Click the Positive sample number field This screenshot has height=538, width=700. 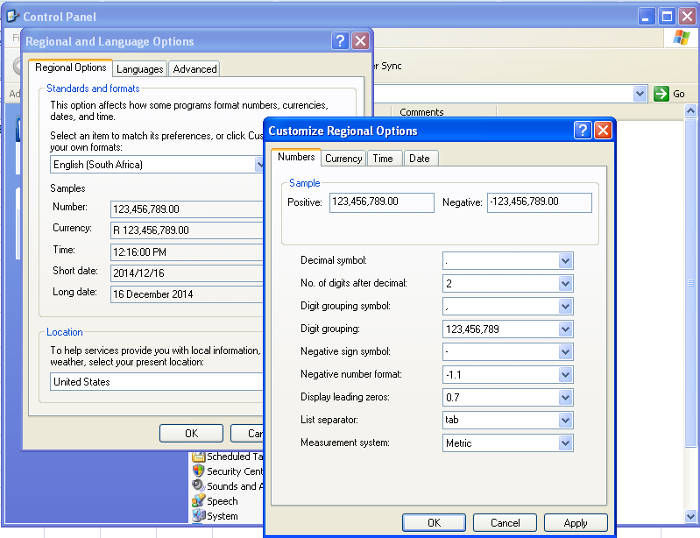pos(381,202)
